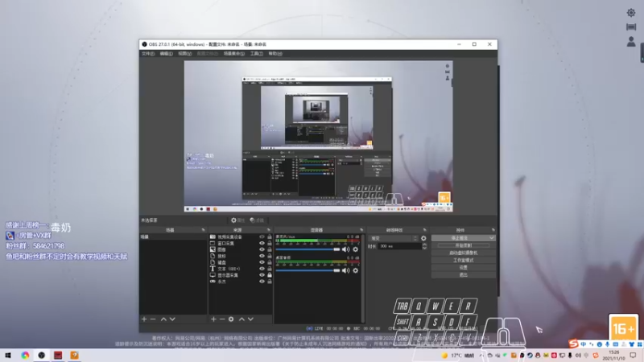Click the 停止推流 button
This screenshot has width=644, height=362.
(459, 238)
